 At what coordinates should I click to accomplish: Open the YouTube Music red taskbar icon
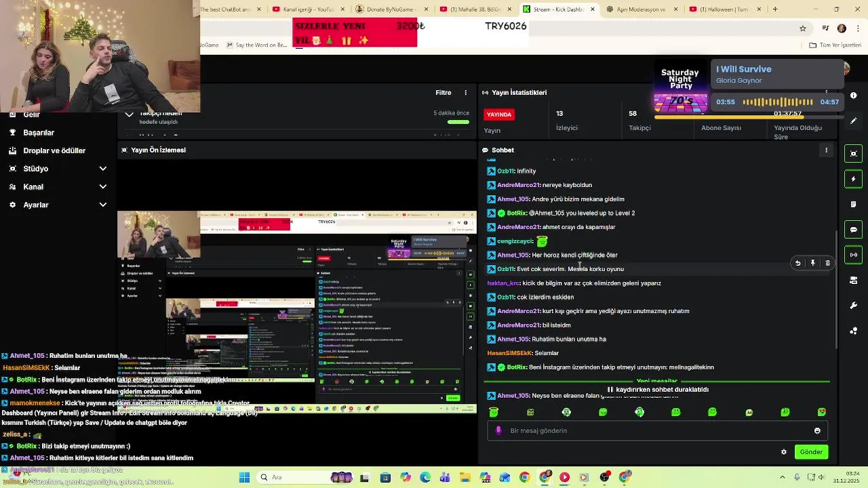564,477
